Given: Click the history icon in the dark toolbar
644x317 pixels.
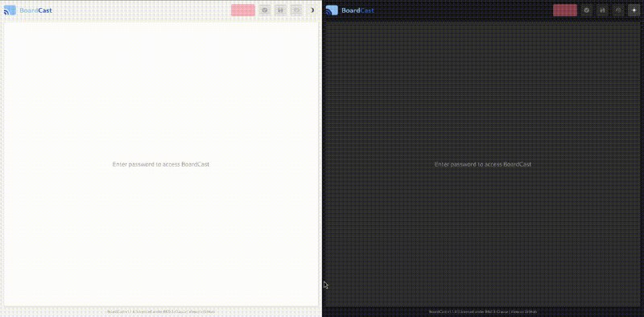Looking at the screenshot, I should (618, 10).
